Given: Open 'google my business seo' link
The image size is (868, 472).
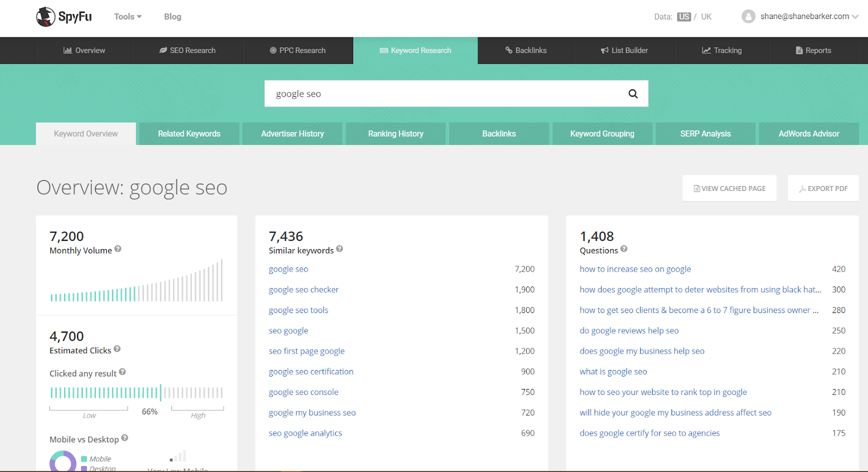Looking at the screenshot, I should click(x=312, y=413).
